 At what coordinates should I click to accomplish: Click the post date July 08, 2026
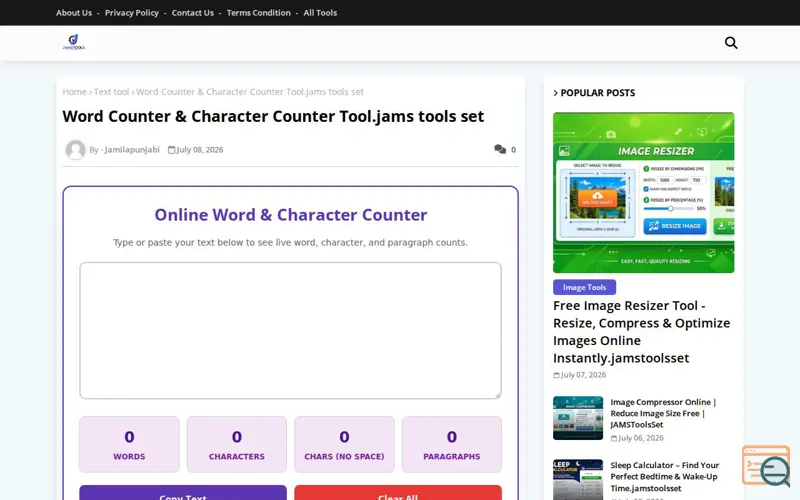point(199,149)
